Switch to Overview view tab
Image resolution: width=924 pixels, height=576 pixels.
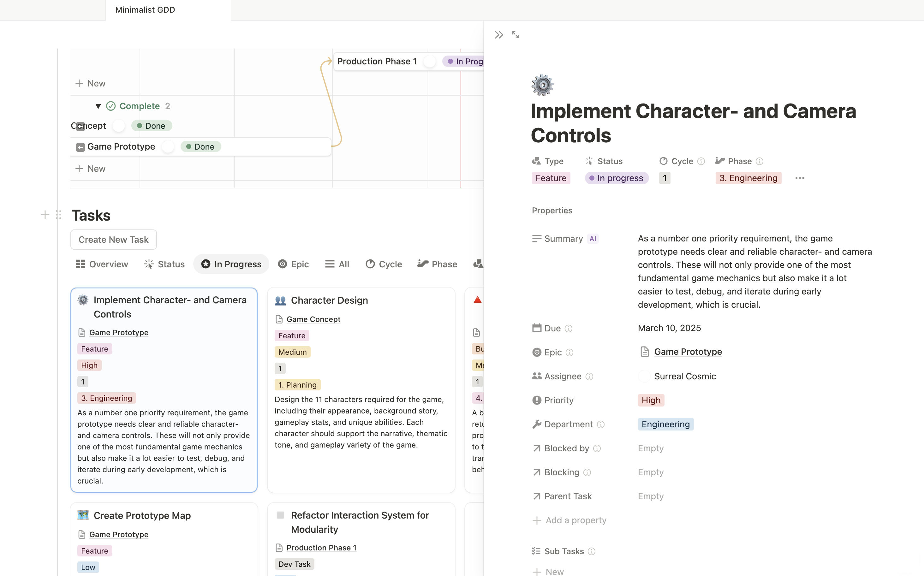coord(102,264)
